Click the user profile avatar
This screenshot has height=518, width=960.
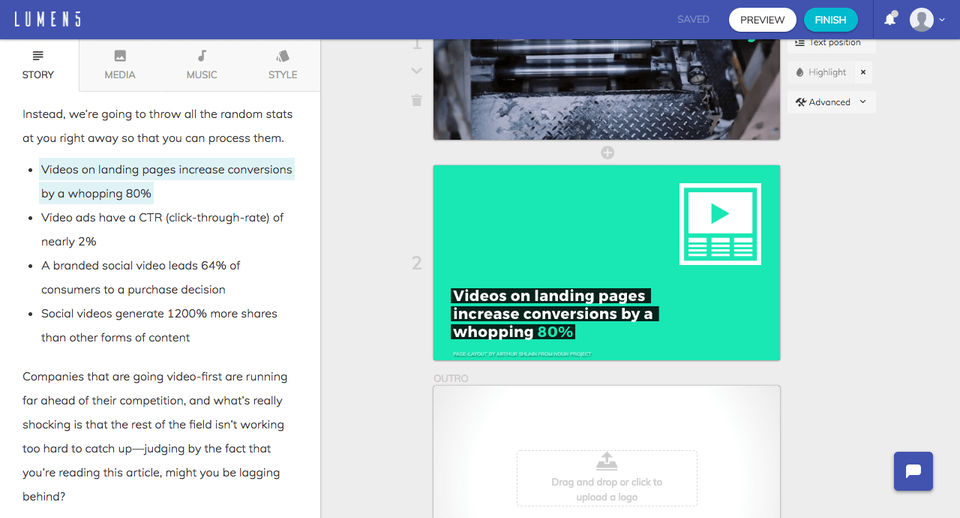(921, 20)
